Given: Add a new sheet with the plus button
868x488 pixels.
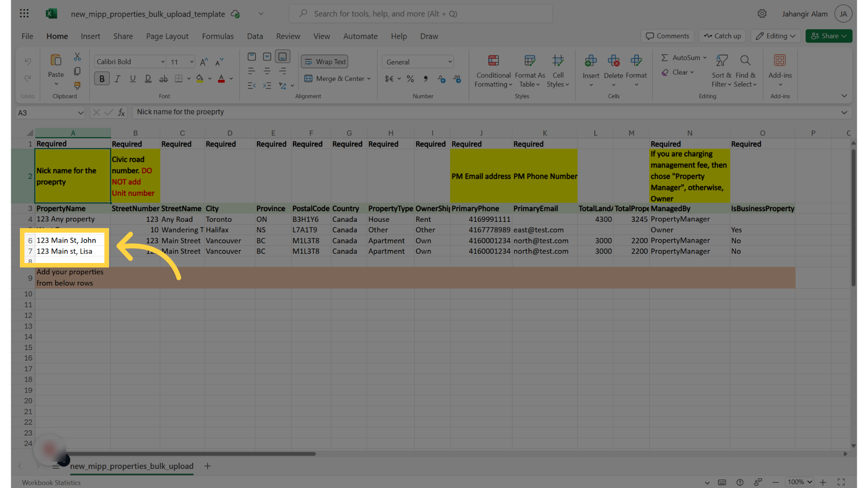Looking at the screenshot, I should click(208, 466).
